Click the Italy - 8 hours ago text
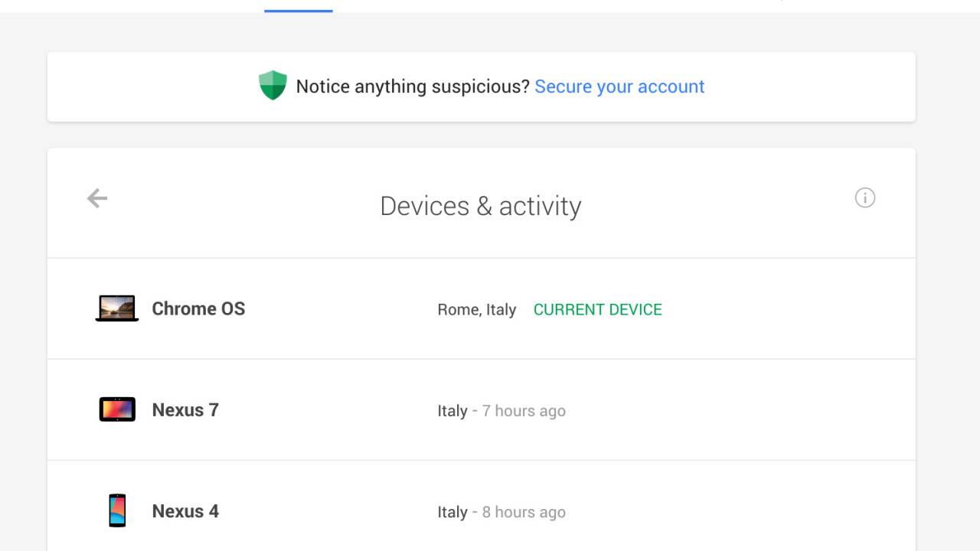The image size is (980, 551). pos(501,512)
